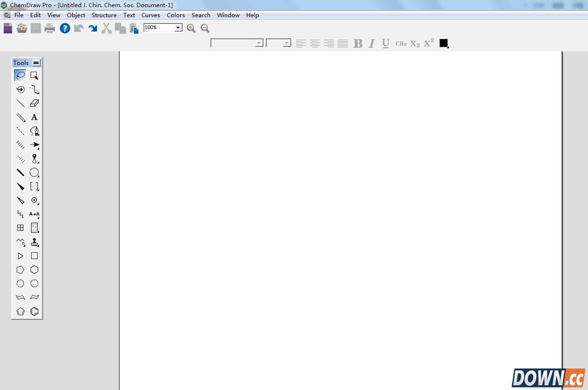This screenshot has width=588, height=390.
Task: Click the blue Help question mark button
Action: pos(65,28)
